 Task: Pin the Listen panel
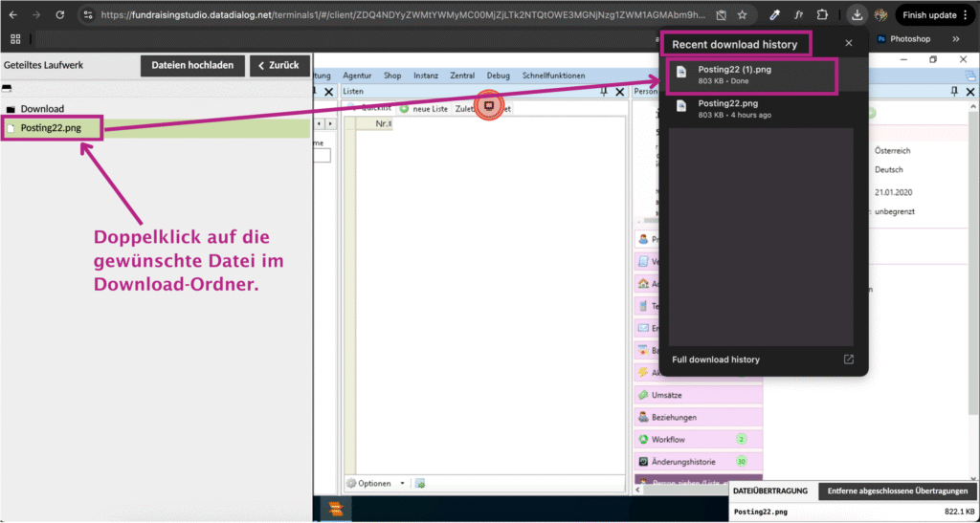604,92
